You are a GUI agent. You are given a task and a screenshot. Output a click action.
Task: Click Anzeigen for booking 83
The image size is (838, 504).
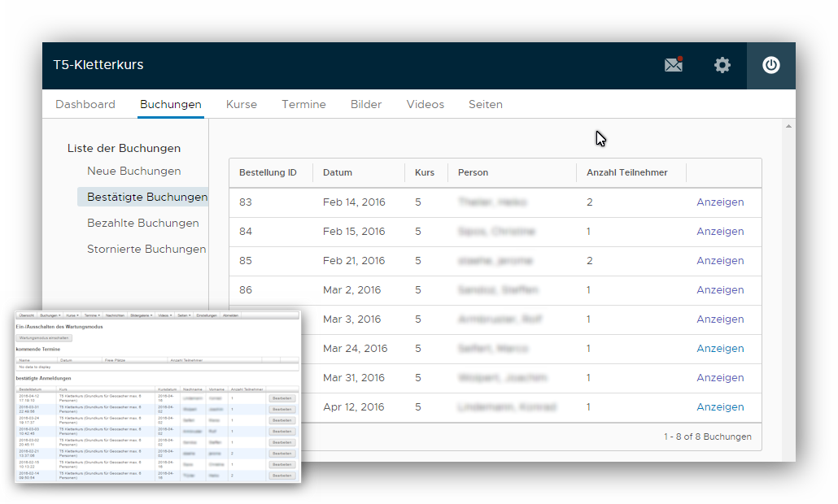[720, 202]
